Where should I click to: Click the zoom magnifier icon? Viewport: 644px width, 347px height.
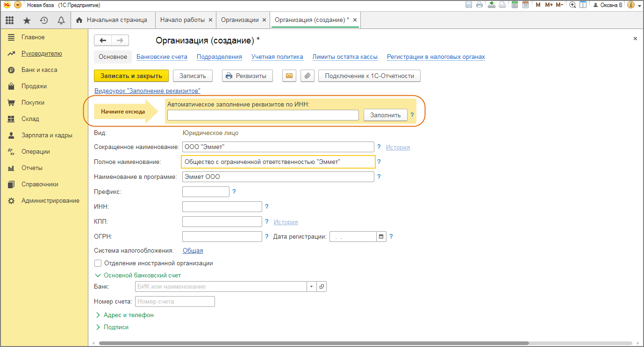[572, 5]
